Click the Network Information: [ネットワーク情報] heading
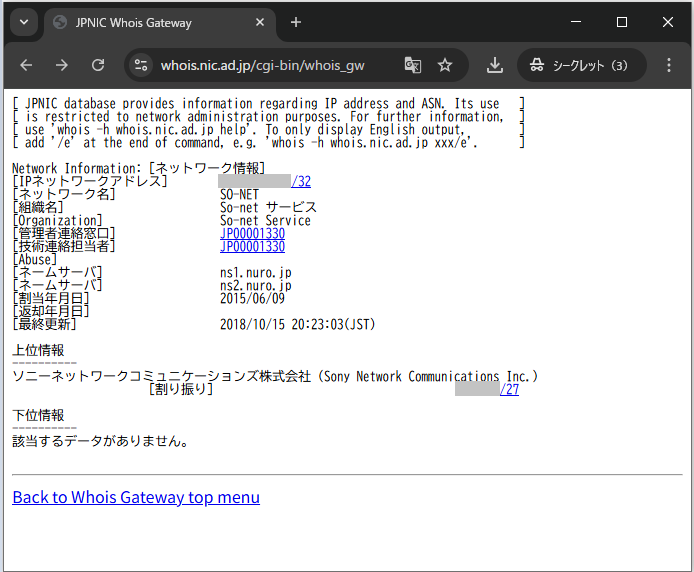The width and height of the screenshot is (694, 572). pos(139,168)
